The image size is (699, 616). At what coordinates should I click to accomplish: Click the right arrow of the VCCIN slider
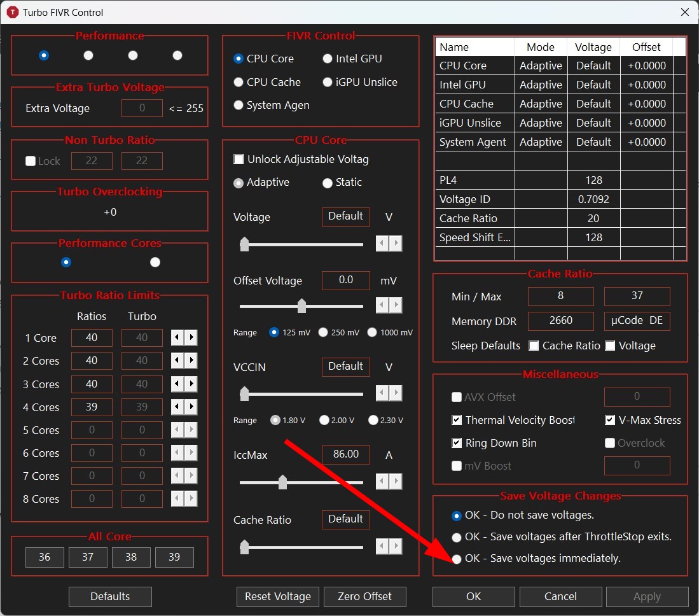coord(396,393)
